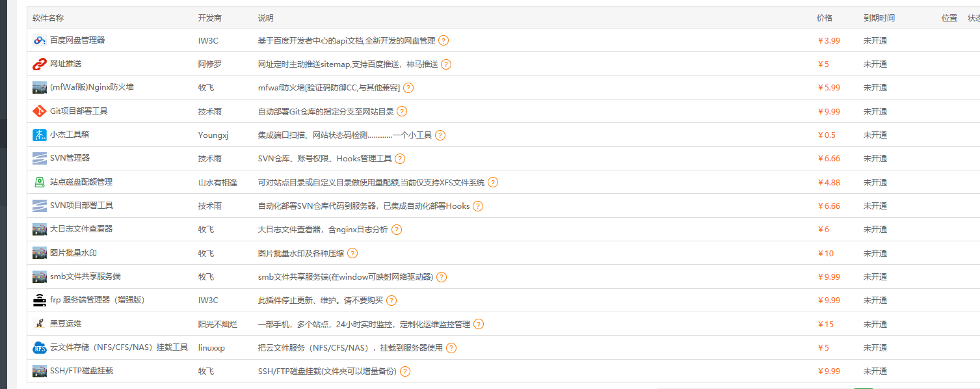
Task: Click the 图片批量水印 icon
Action: [x=39, y=253]
